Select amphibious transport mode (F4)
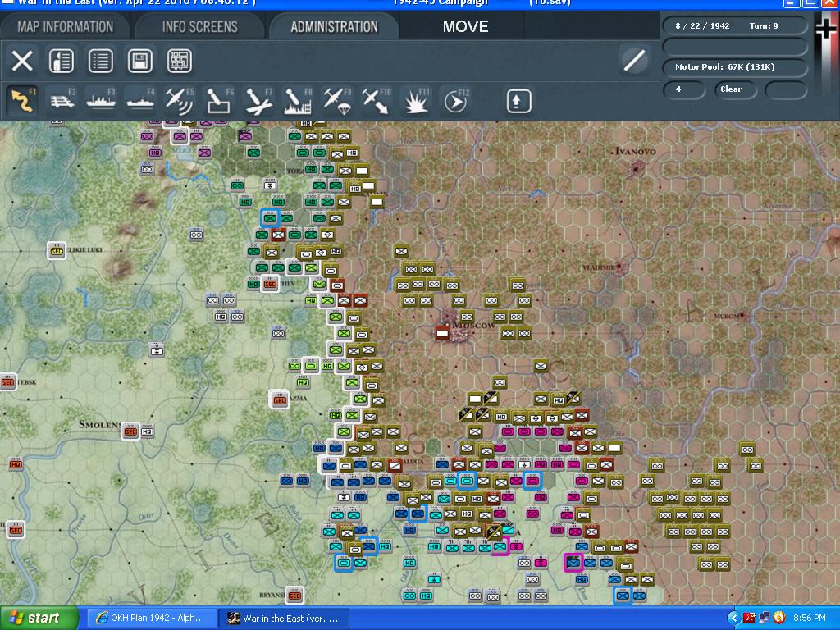 pos(139,100)
